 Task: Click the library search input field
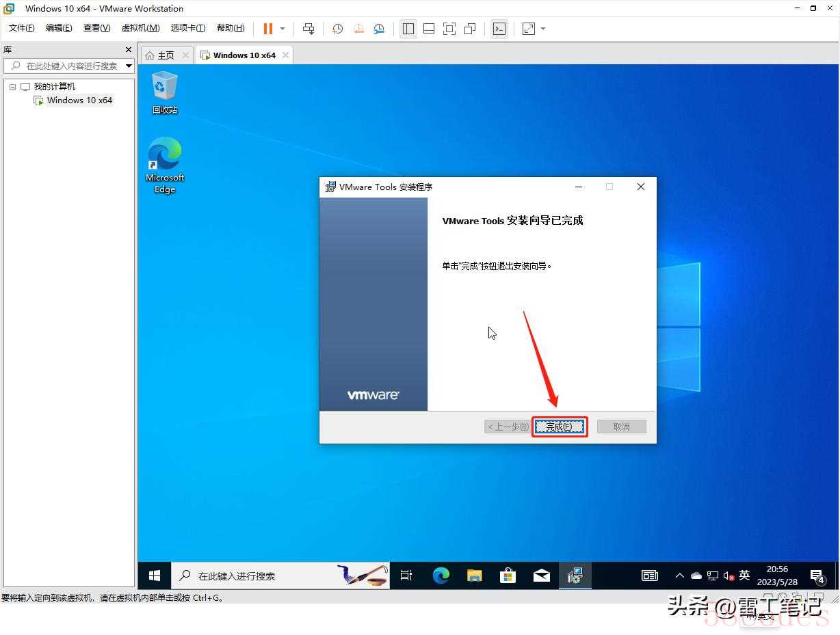71,66
